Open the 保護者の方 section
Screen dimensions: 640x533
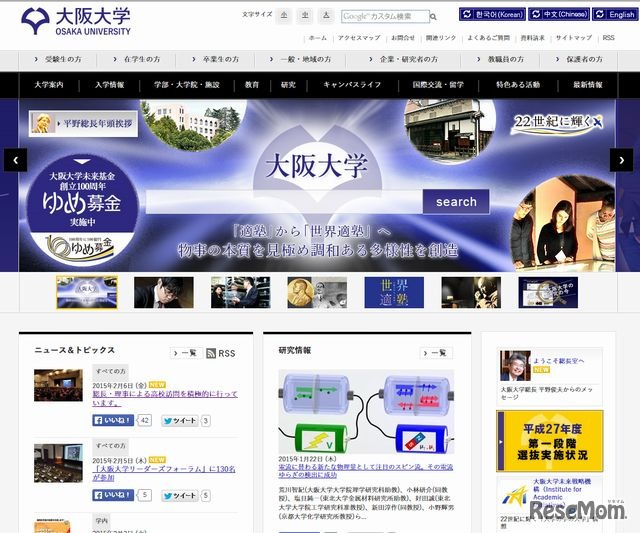[x=579, y=60]
